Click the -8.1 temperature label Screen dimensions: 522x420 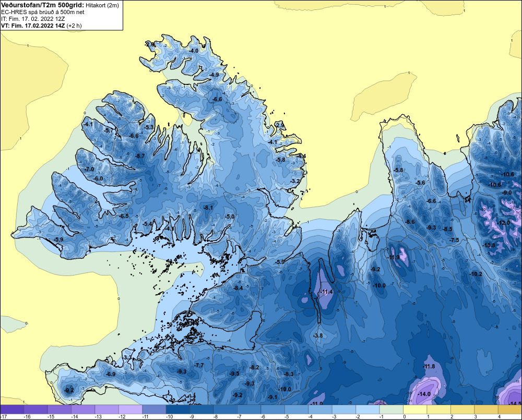click(208, 207)
